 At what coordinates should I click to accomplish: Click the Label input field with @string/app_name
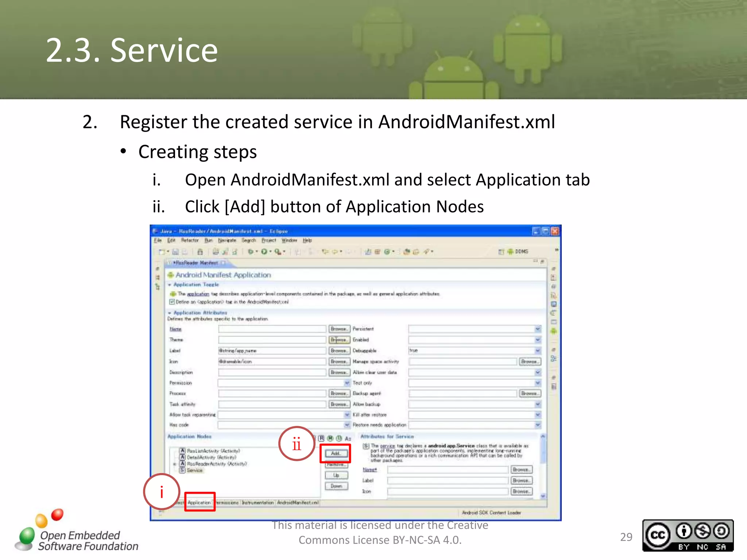tap(272, 350)
